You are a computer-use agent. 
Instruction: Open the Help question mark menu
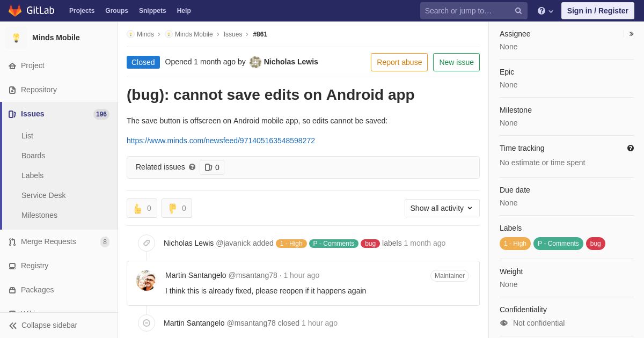click(545, 11)
